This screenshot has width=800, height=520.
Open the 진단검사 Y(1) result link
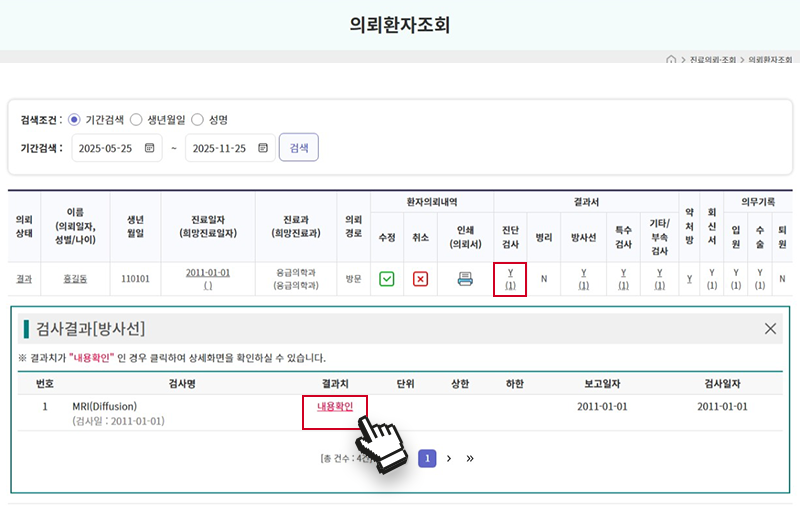tap(510, 278)
